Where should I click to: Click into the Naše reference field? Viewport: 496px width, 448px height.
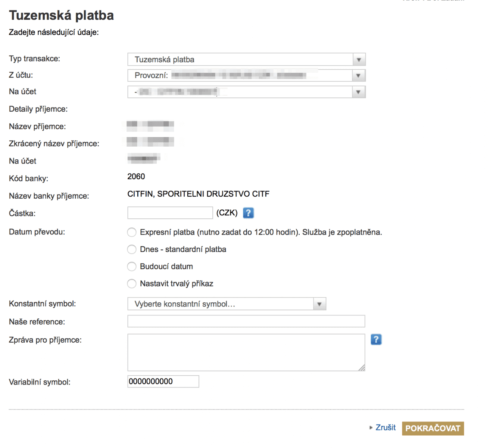pos(246,321)
